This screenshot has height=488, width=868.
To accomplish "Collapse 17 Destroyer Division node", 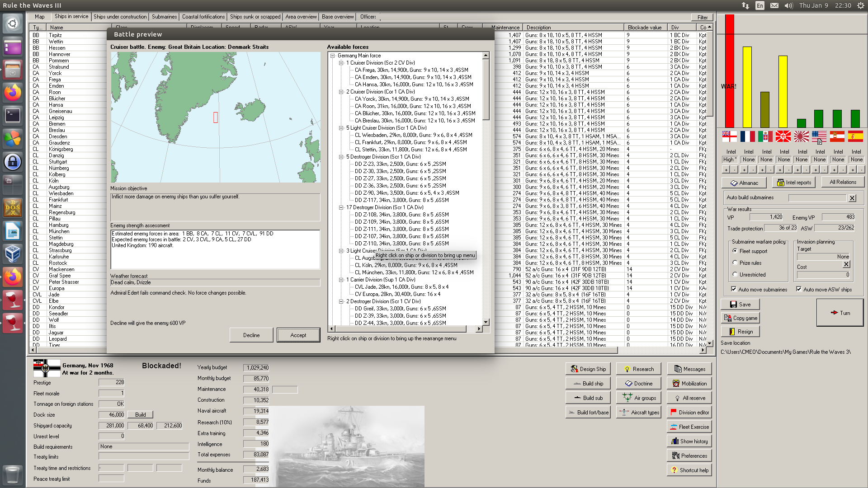I will pos(341,207).
